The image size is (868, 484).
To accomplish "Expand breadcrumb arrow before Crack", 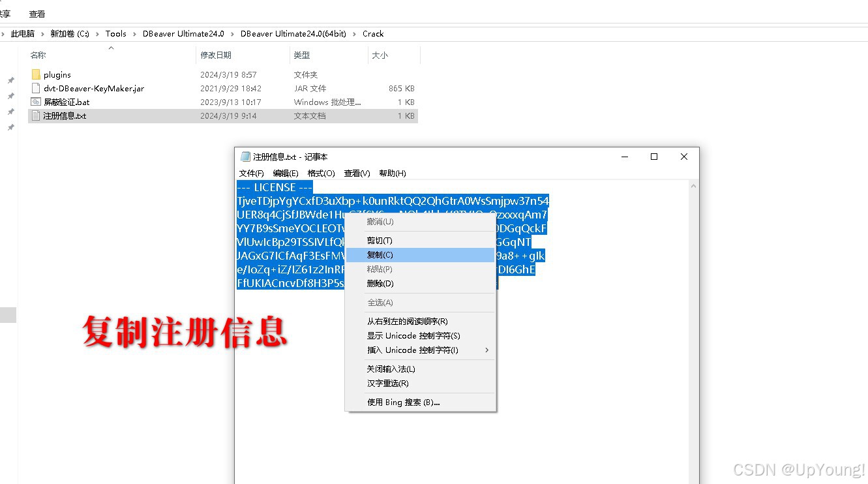I will pos(355,34).
